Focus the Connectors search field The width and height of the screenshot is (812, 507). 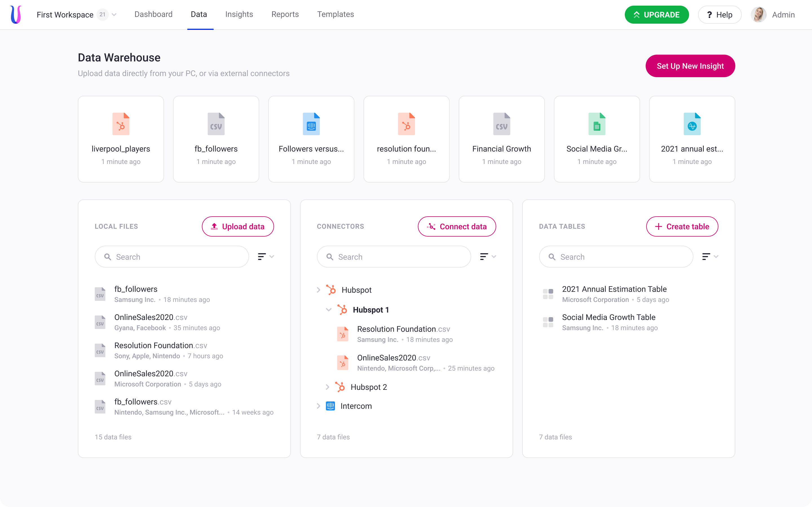tap(394, 257)
